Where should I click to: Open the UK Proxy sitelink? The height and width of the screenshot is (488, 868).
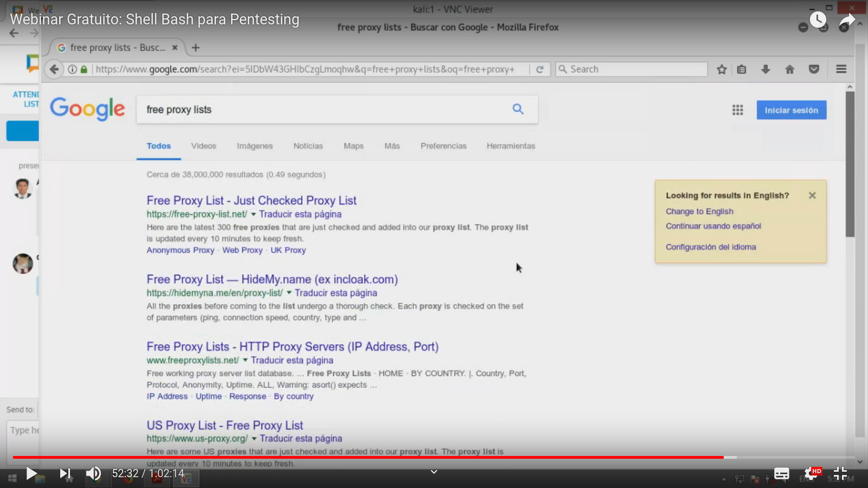pos(288,250)
